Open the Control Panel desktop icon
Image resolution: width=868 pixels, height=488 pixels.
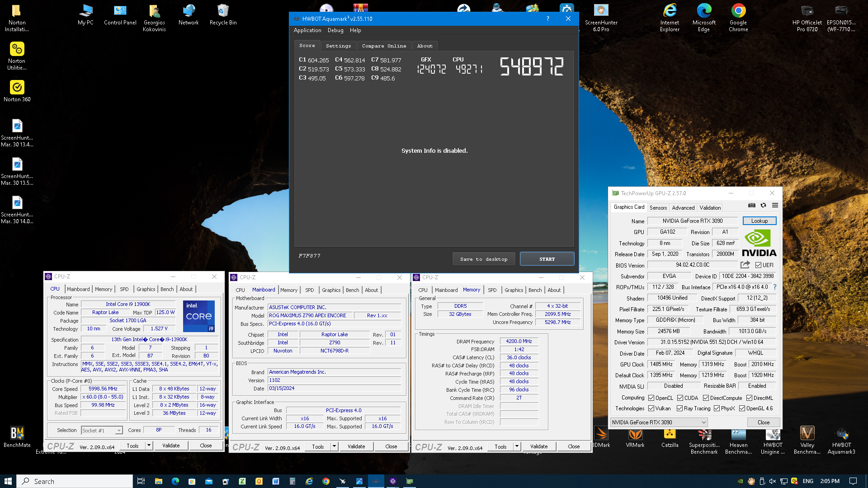[x=120, y=15]
